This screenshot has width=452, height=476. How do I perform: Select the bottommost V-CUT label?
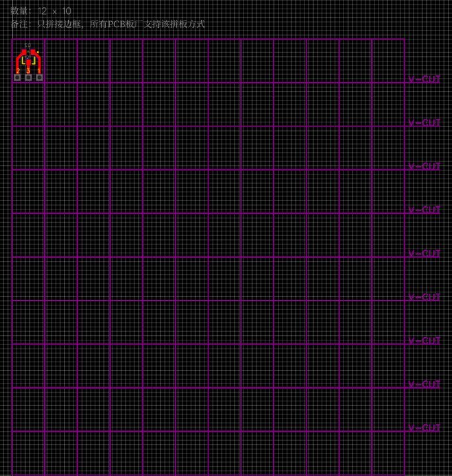[424, 428]
